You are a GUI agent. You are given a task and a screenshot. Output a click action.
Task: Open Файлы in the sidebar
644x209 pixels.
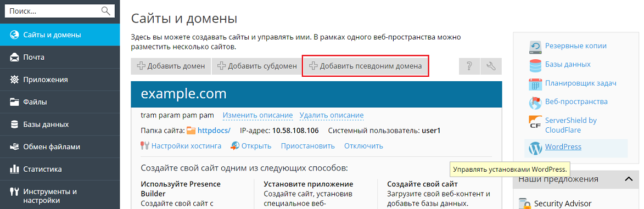click(60, 102)
